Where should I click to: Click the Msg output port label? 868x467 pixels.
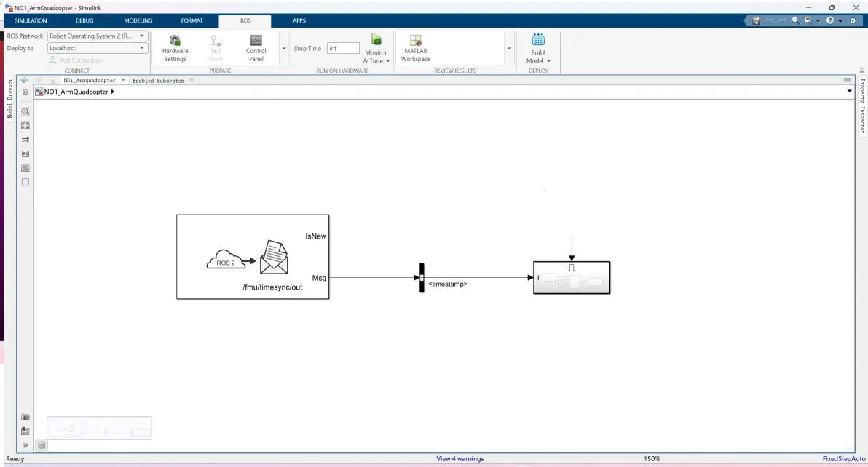320,278
